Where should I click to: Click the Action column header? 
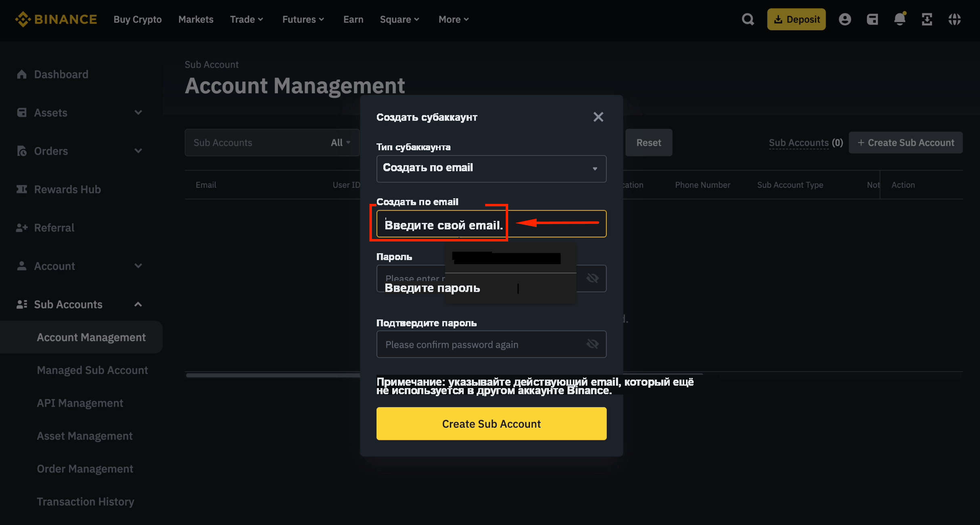coord(903,185)
